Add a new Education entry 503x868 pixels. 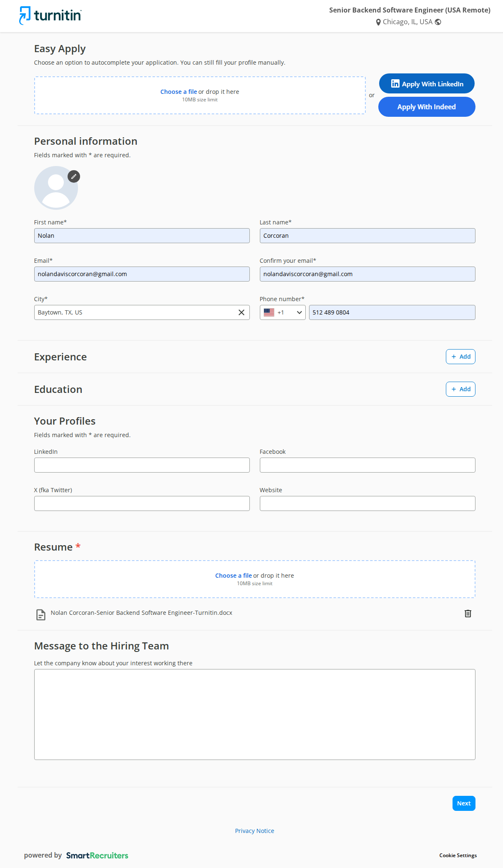pos(460,389)
